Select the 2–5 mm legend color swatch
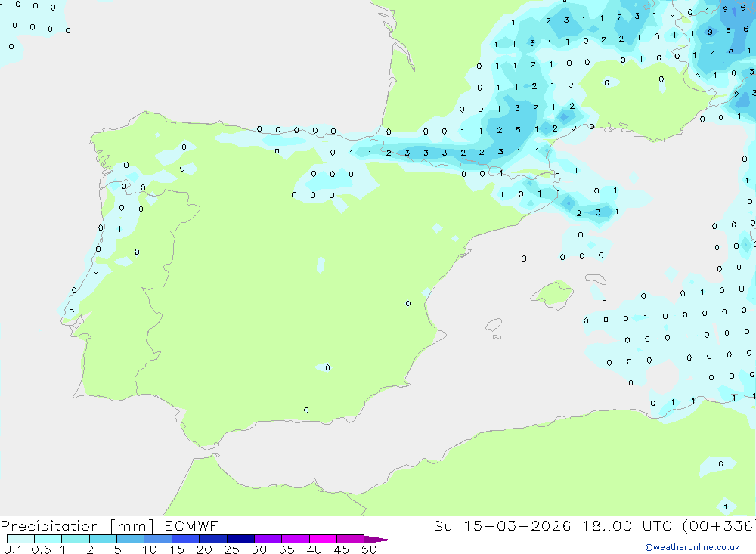Image resolution: width=756 pixels, height=554 pixels. coord(103,539)
